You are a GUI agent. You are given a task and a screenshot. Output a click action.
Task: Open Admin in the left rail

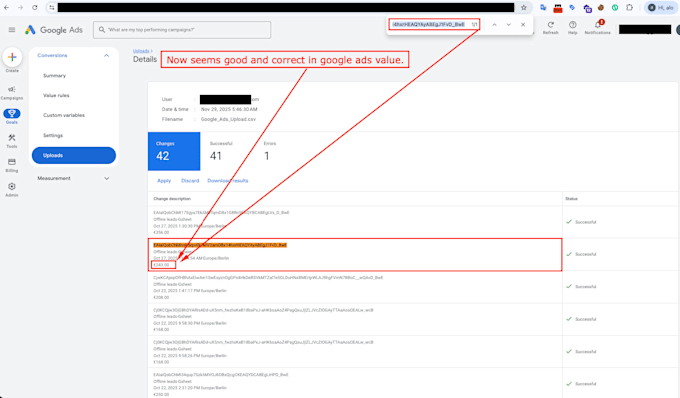click(12, 189)
